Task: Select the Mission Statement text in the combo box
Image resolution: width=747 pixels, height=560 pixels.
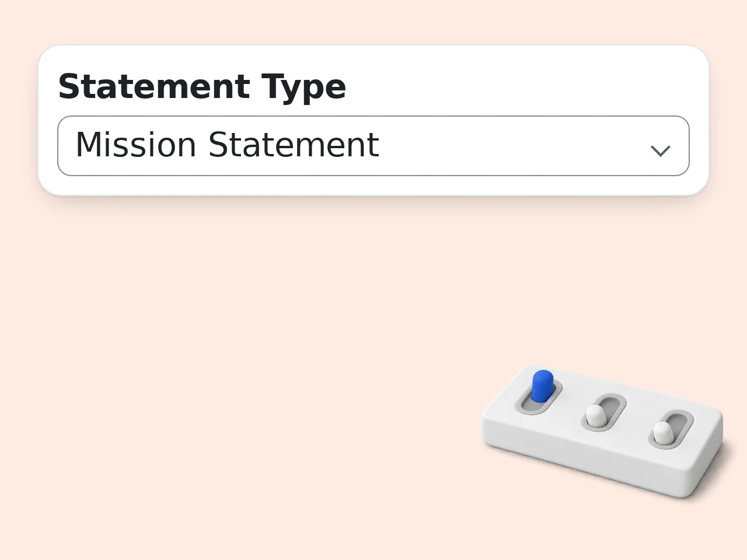Action: coord(227,145)
